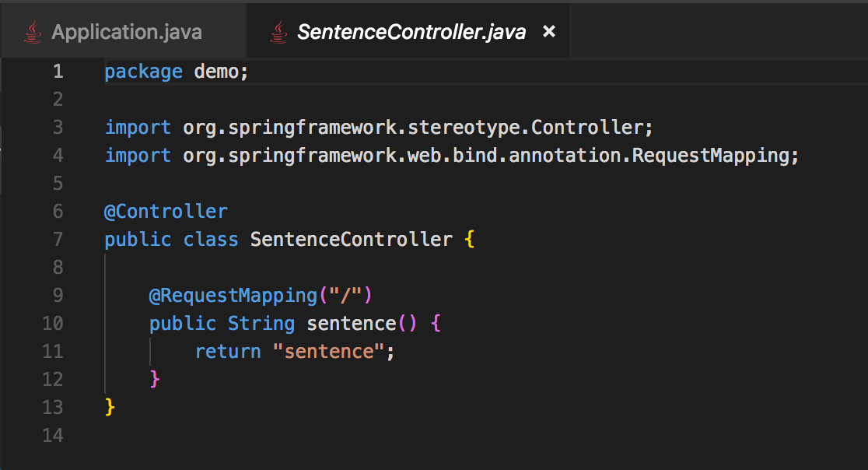The width and height of the screenshot is (868, 470).
Task: Click the @Controller annotation
Action: [x=166, y=211]
